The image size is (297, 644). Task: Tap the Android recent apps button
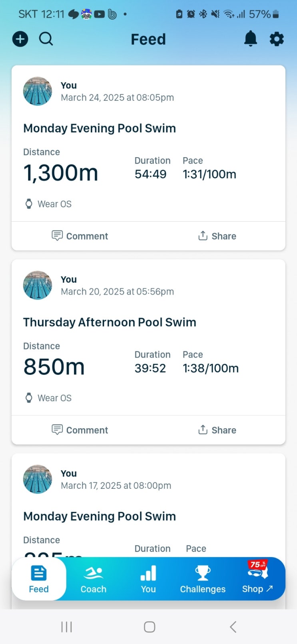[x=66, y=627]
